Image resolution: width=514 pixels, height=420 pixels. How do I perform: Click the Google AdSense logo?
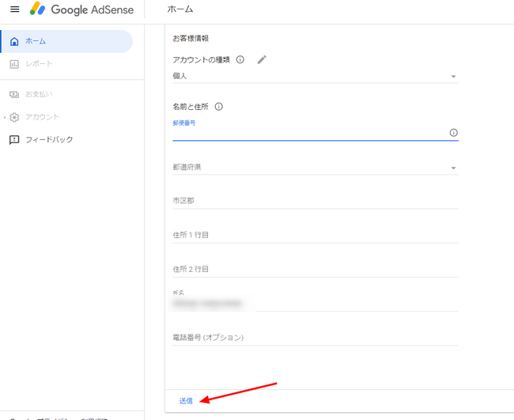(x=81, y=9)
